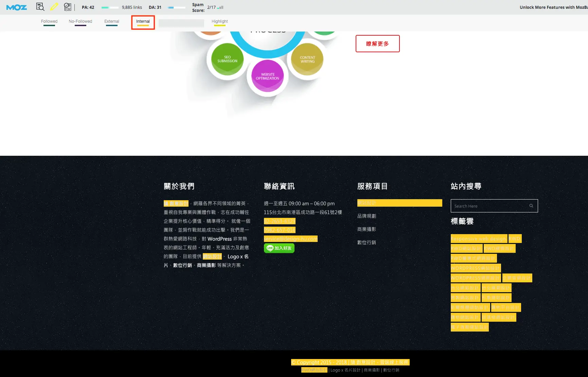Select the Highlight option in MozBar

[220, 22]
